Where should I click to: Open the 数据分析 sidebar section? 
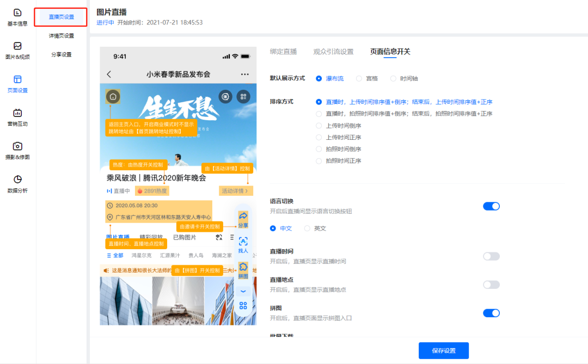(17, 184)
